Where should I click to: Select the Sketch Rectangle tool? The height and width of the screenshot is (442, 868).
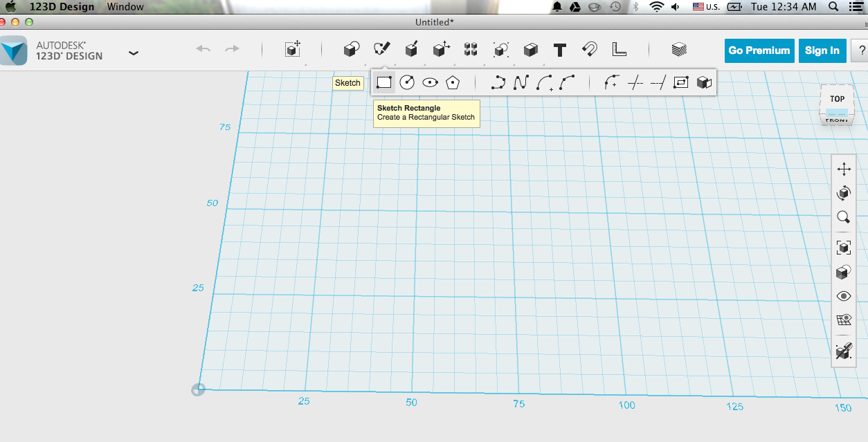[384, 83]
